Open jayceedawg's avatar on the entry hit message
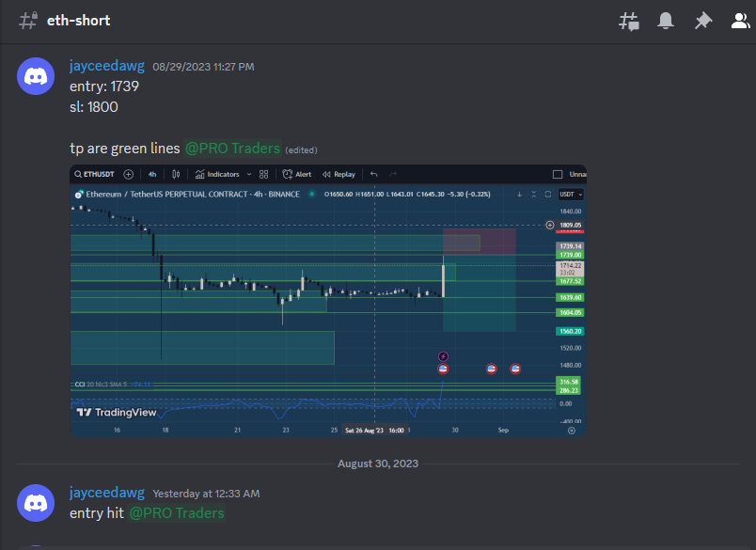 (36, 503)
